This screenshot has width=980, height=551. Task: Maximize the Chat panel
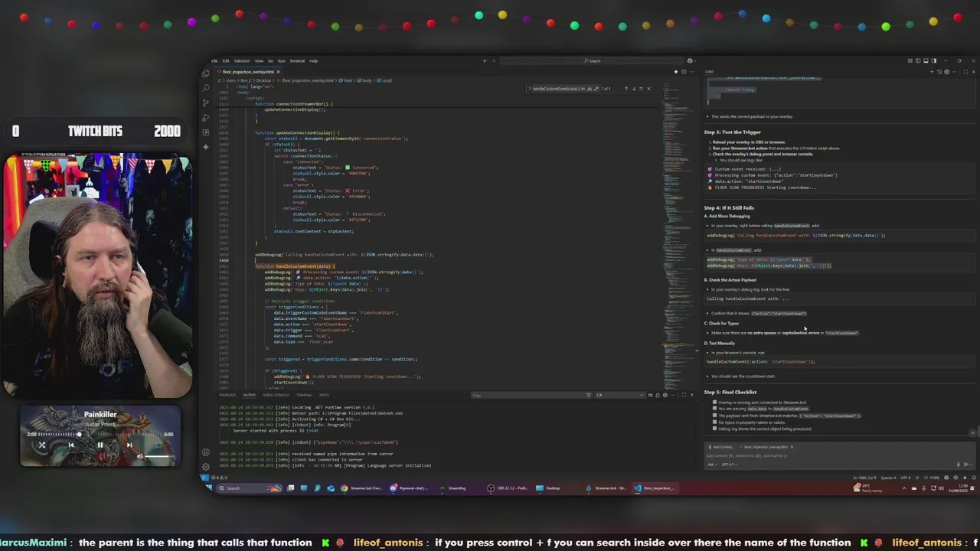(965, 71)
